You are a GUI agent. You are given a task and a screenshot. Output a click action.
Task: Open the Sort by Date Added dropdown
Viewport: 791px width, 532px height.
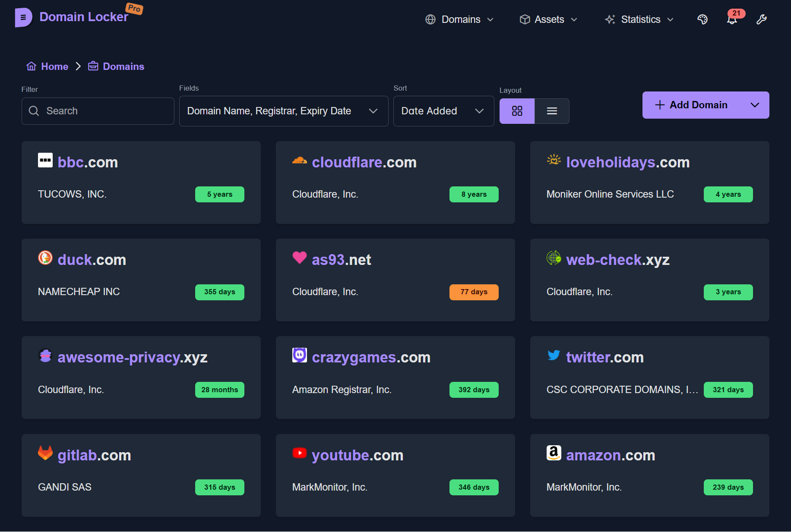pyautogui.click(x=443, y=111)
